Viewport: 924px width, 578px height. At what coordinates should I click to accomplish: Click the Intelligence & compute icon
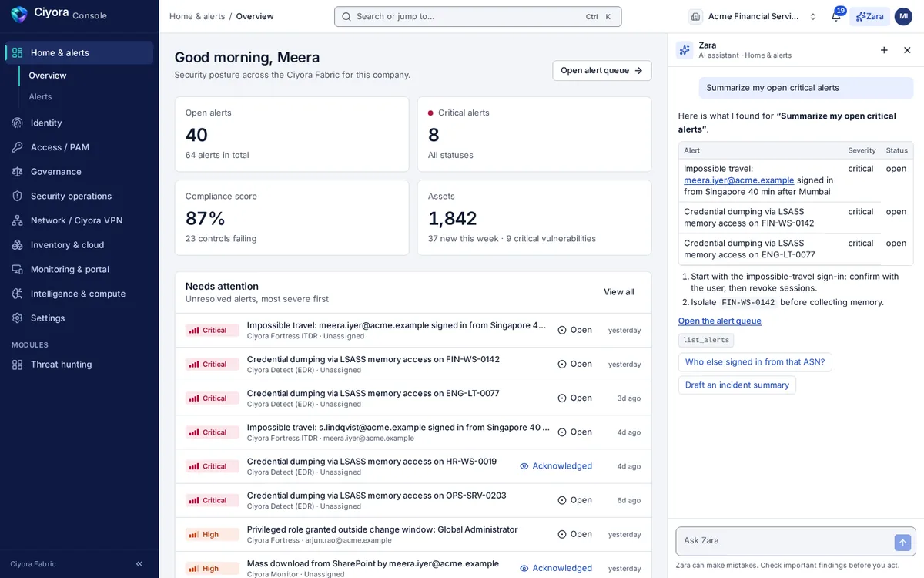[x=17, y=294]
